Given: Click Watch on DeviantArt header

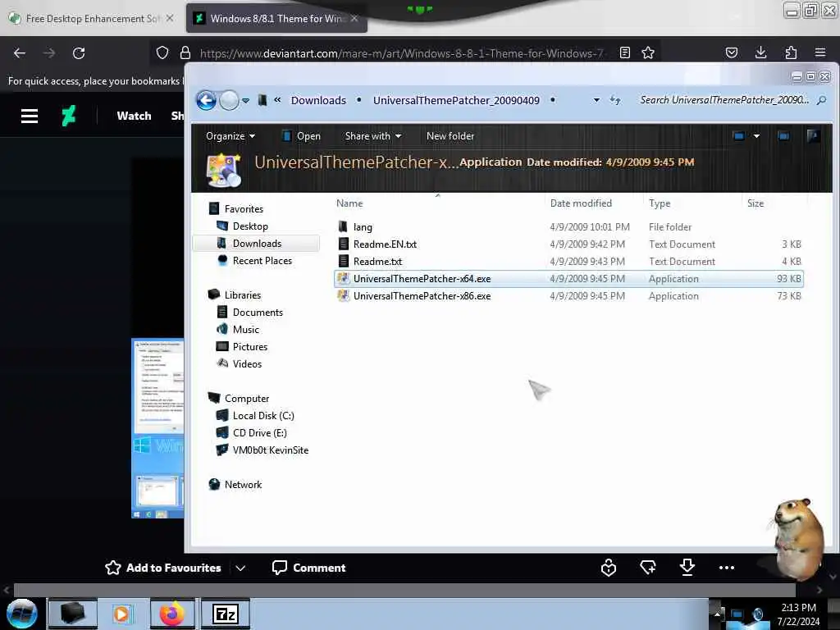Looking at the screenshot, I should [x=134, y=116].
